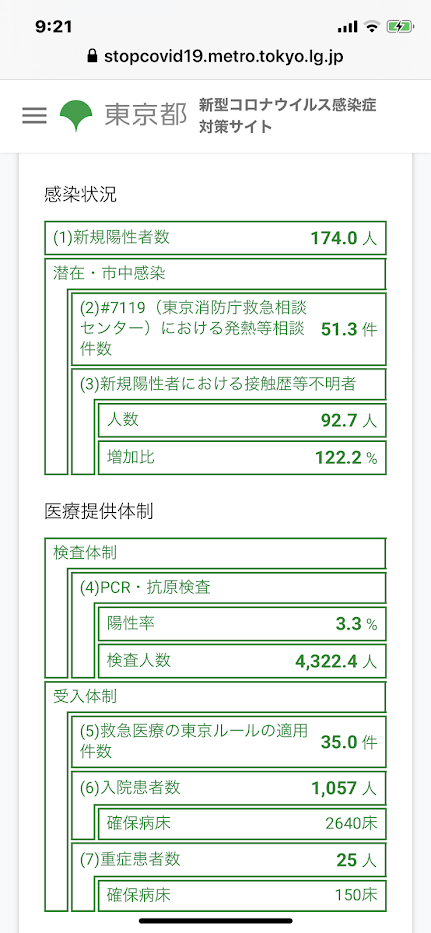Viewport: 431px width, 933px height.
Task: Select the 潜在・市中感染 group header
Action: 216,274
